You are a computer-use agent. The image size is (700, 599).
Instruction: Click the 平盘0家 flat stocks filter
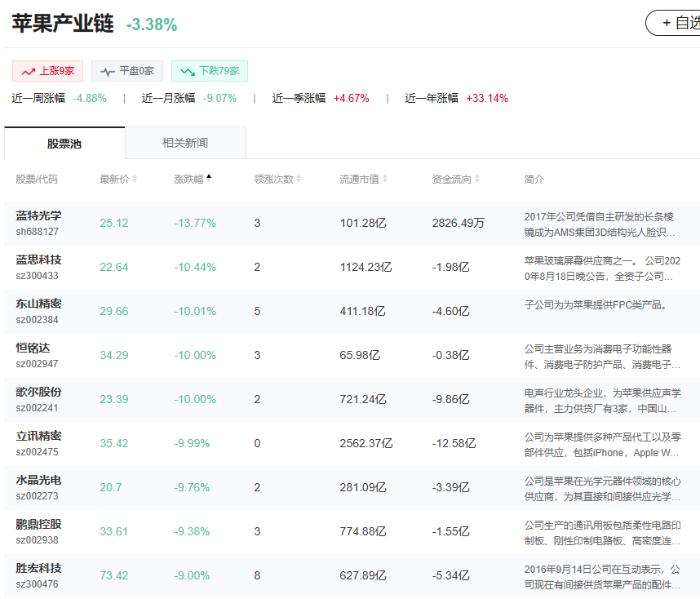click(x=127, y=71)
